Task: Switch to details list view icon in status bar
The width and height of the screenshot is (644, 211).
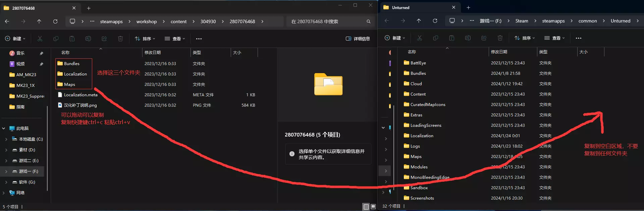Action: (366, 207)
